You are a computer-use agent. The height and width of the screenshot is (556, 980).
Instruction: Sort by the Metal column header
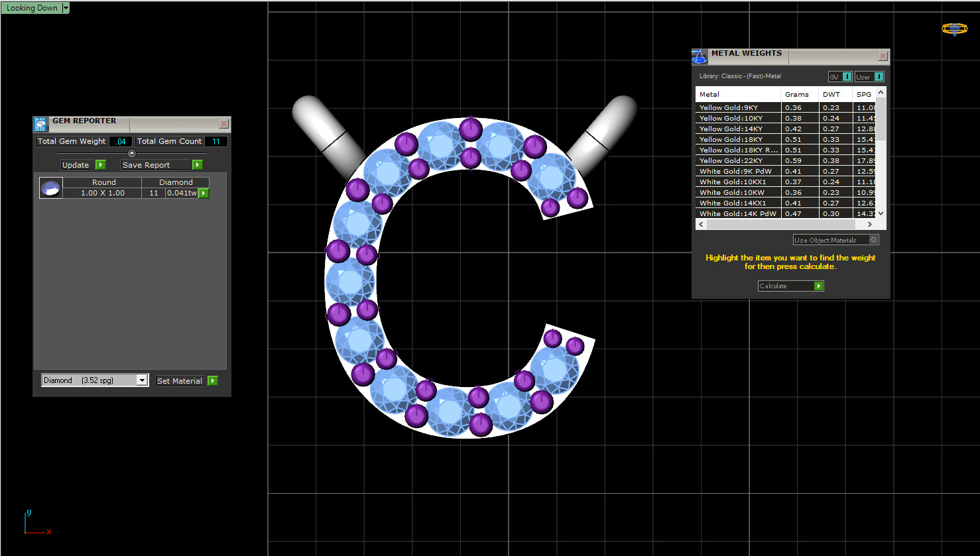pos(738,94)
